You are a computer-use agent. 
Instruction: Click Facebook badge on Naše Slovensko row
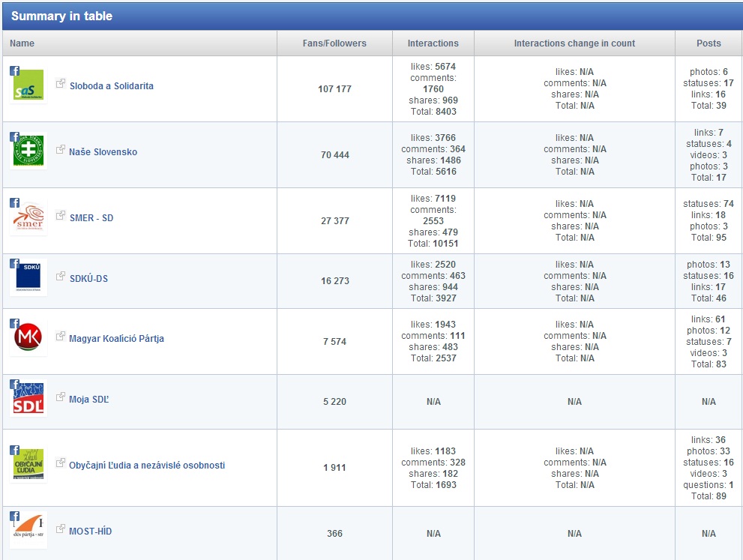tap(15, 137)
